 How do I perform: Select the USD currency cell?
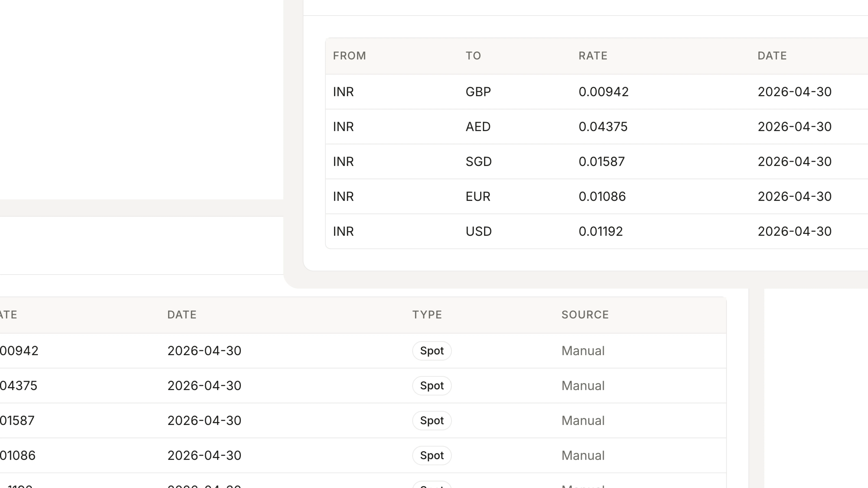(479, 231)
